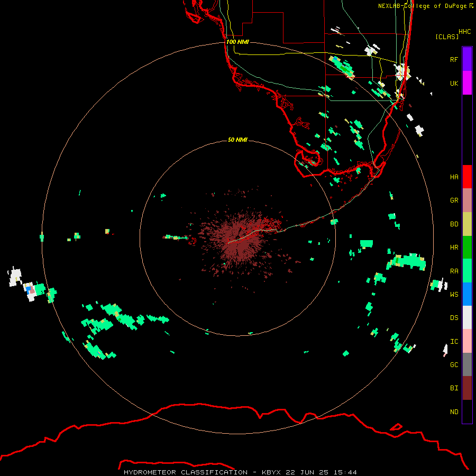
Task: Click the BI brown legend swatch
Action: coord(467,388)
